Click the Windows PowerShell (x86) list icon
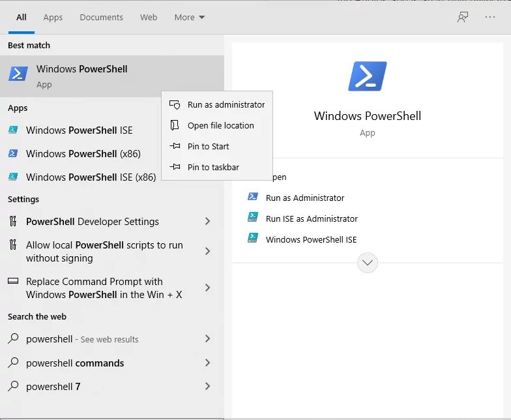Viewport: 511px width, 420px height. (x=13, y=153)
